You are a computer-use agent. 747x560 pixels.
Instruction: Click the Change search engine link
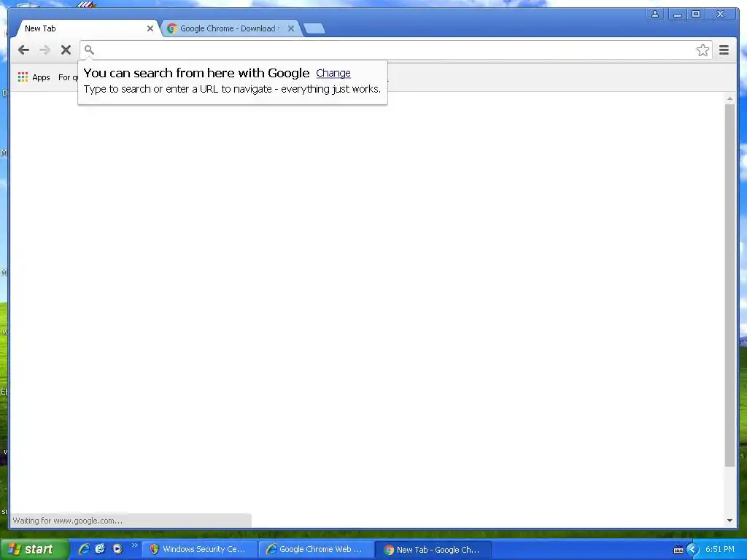(x=333, y=73)
